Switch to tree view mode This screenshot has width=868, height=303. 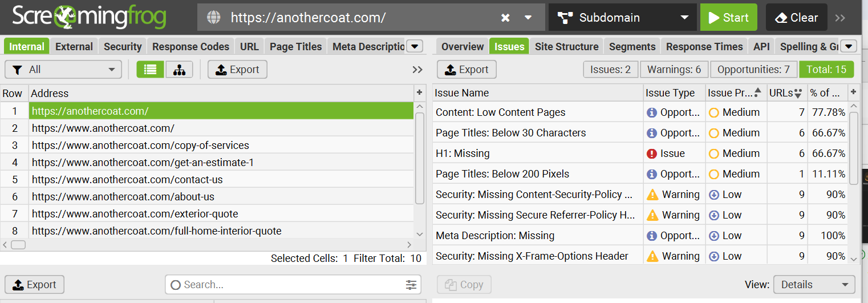tap(180, 70)
